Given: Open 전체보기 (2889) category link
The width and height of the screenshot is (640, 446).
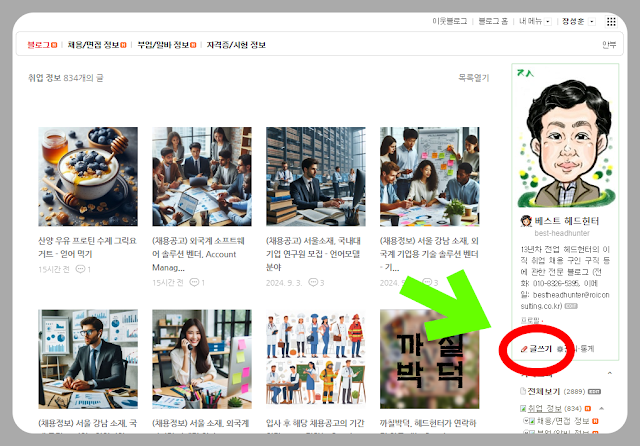Looking at the screenshot, I should 556,391.
